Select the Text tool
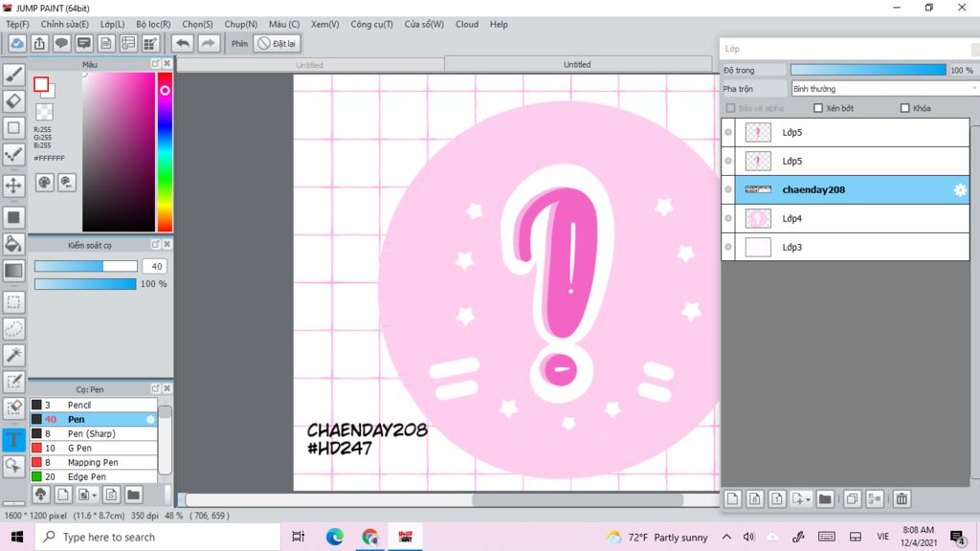 point(13,439)
